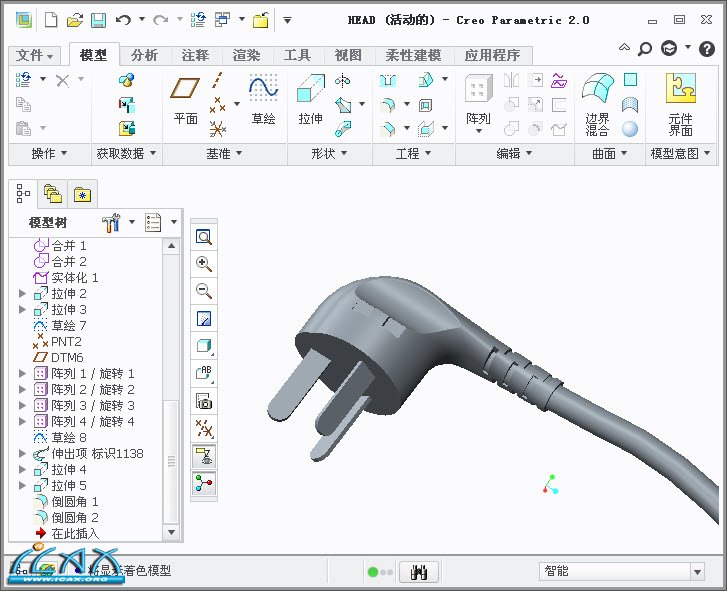Open the 智能 selection filter dropdown
Screen dimensions: 727x591
[697, 571]
